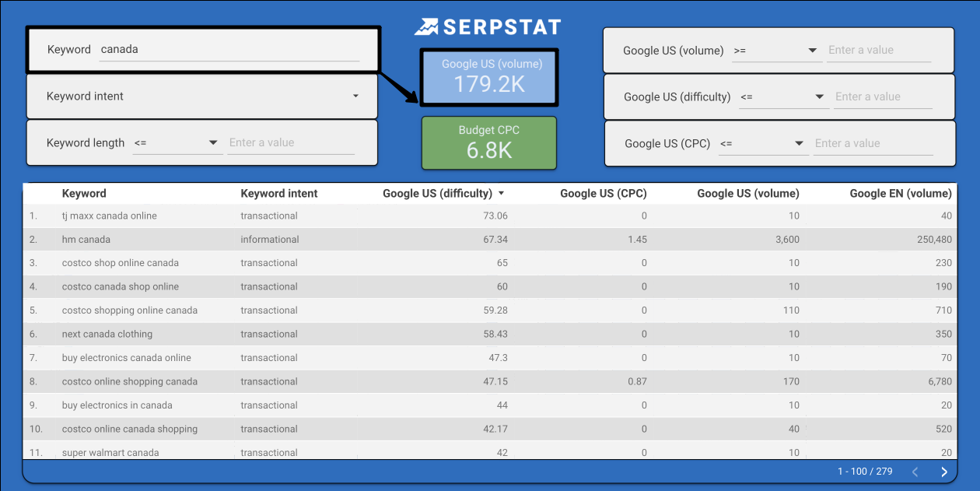Focus the Google US (volume) value input

tap(878, 51)
